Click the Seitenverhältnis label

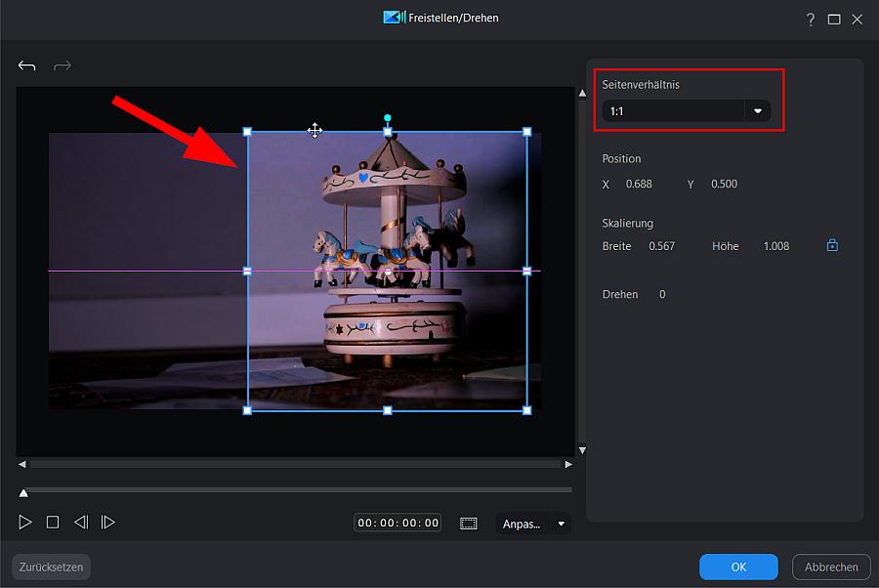coord(641,85)
